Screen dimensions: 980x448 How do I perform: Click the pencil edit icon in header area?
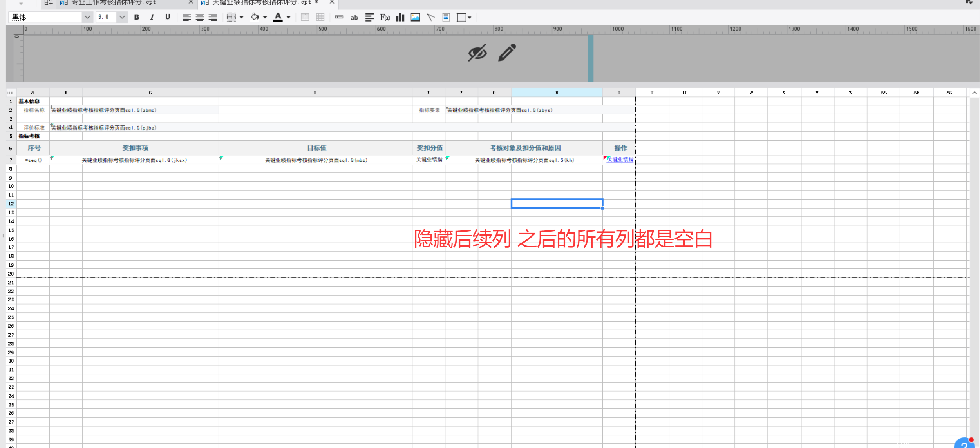click(507, 53)
